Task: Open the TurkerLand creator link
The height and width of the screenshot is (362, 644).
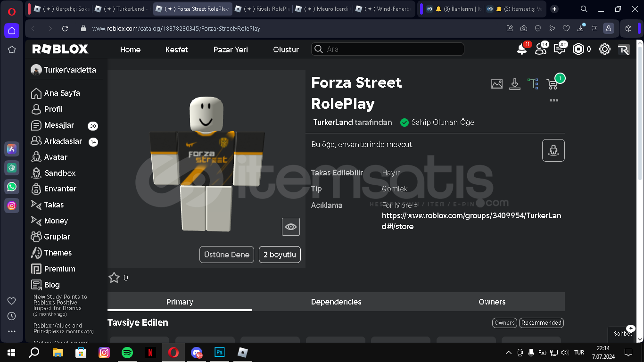Action: click(333, 122)
